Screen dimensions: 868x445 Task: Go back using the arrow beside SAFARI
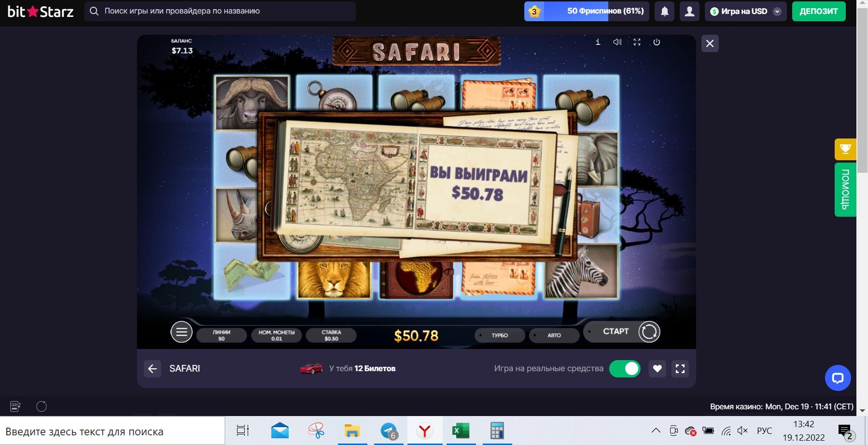(x=153, y=369)
